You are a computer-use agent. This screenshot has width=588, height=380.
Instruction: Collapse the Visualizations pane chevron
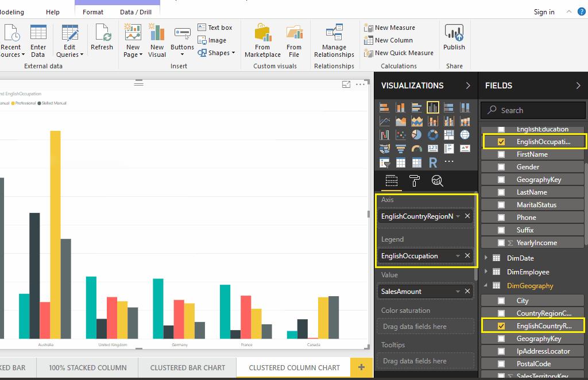click(468, 86)
